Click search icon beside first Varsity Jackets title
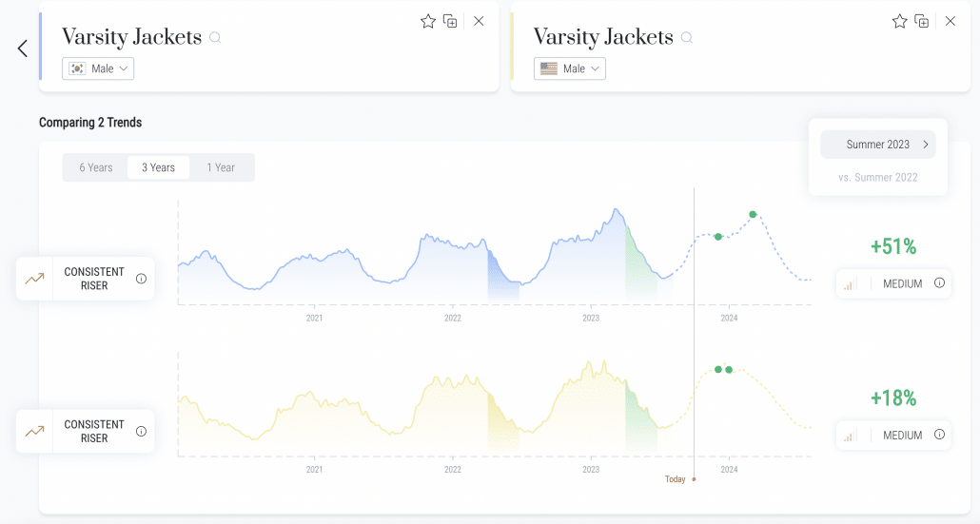 [215, 38]
